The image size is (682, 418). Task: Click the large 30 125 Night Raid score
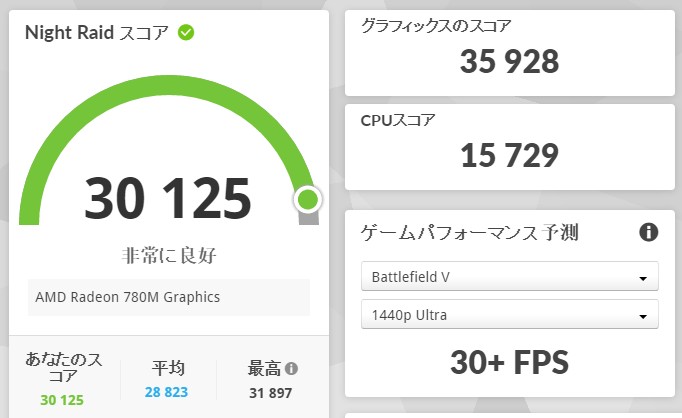(x=168, y=198)
